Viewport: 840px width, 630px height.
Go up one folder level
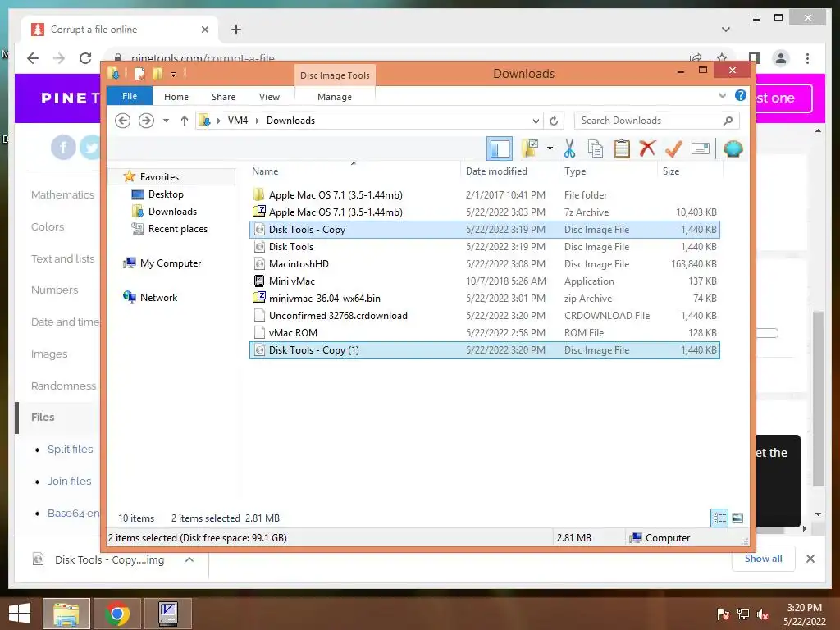185,121
